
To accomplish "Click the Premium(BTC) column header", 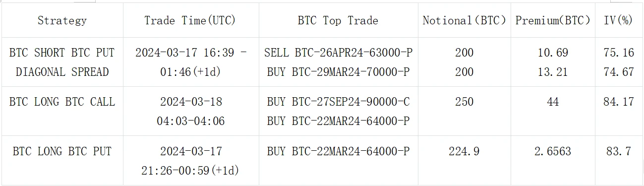I will [x=553, y=20].
